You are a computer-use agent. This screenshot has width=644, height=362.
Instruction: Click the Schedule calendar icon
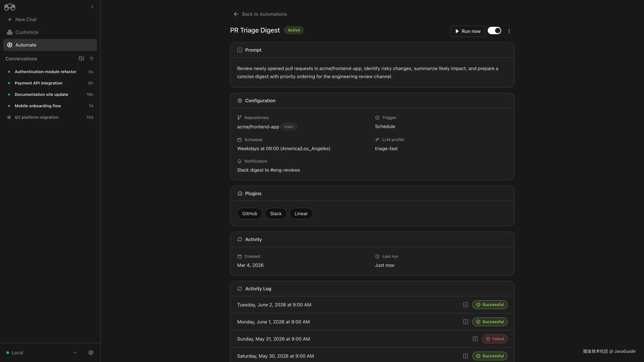(x=239, y=140)
